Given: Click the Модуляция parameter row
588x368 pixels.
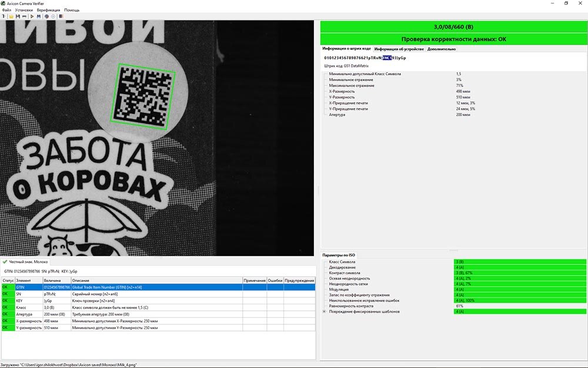Looking at the screenshot, I should tap(454, 290).
